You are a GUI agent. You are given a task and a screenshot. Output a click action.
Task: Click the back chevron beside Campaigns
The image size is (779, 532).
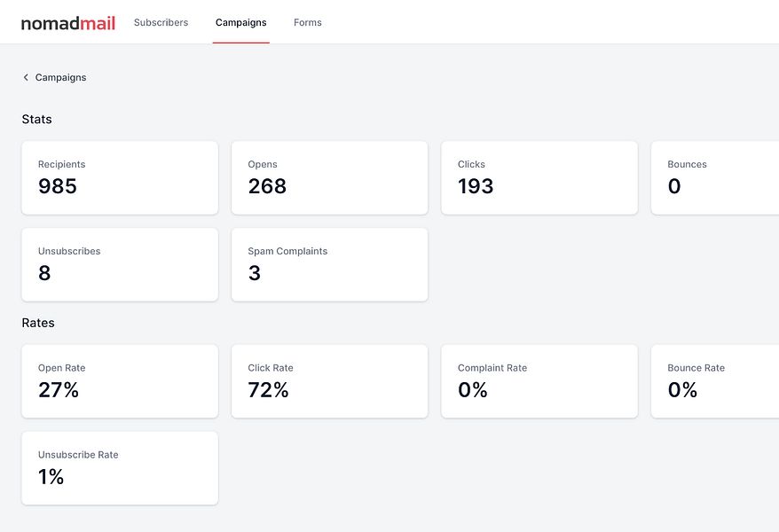[x=26, y=77]
